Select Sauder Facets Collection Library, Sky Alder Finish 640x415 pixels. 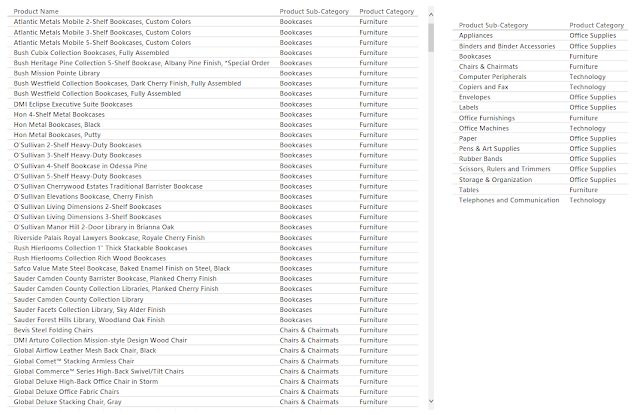point(89,309)
